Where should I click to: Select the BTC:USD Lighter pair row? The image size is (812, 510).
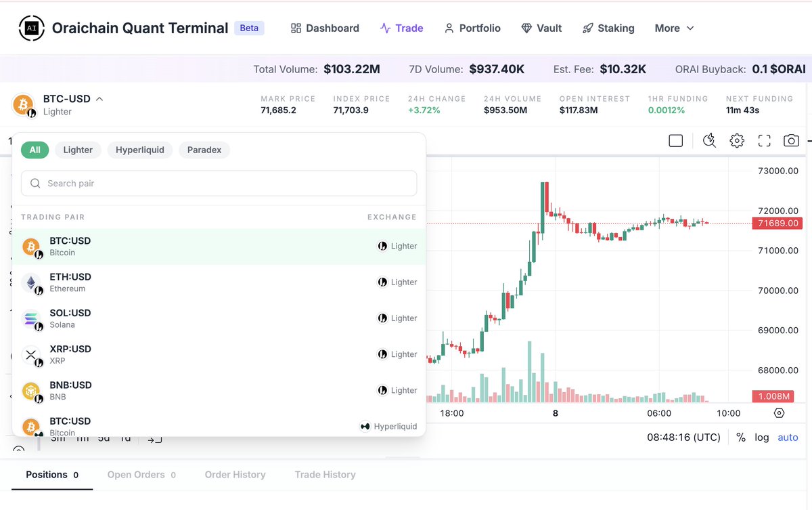point(219,247)
